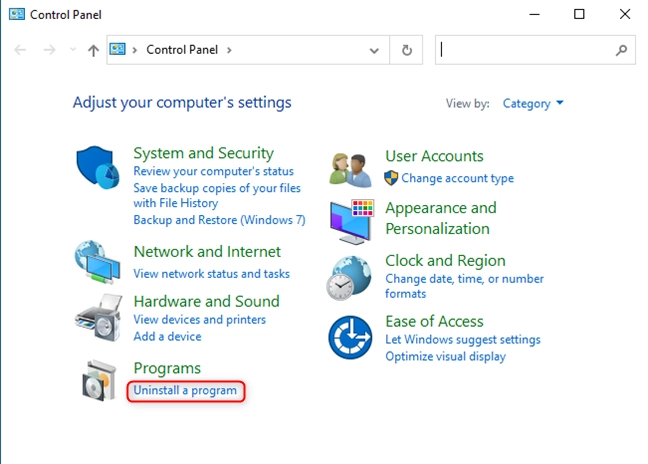Open the Ease of Access category
The image size is (648, 464).
[434, 321]
